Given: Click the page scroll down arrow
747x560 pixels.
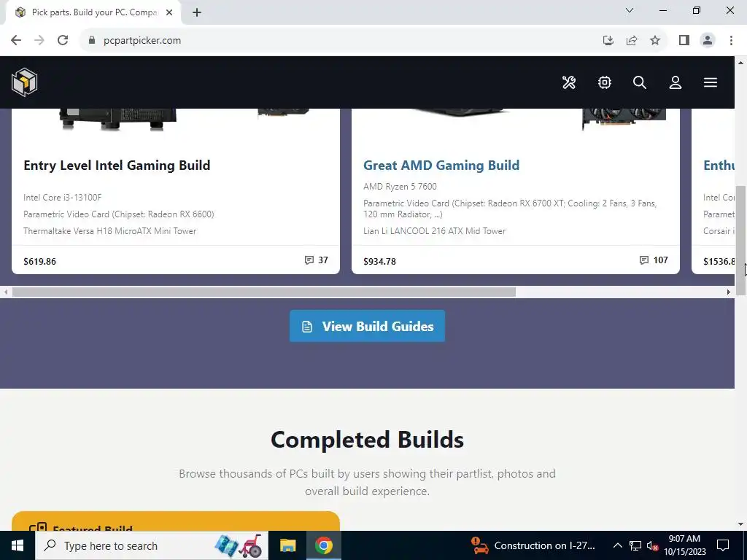Looking at the screenshot, I should pyautogui.click(x=741, y=524).
